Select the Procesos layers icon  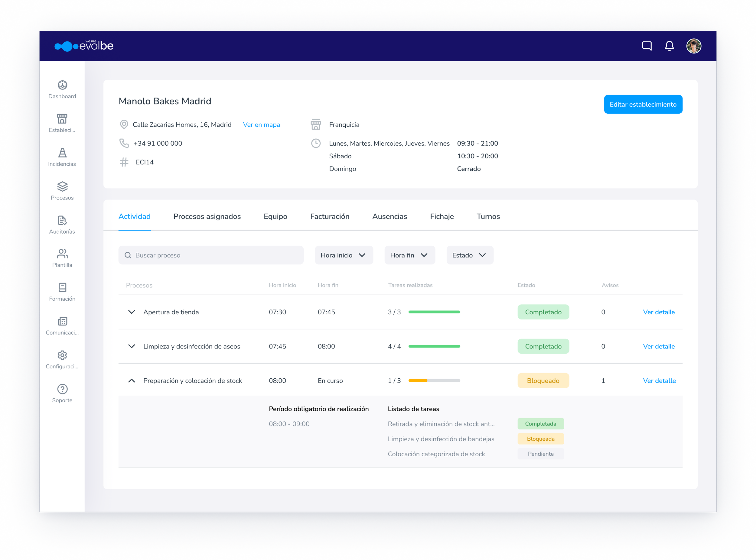62,186
